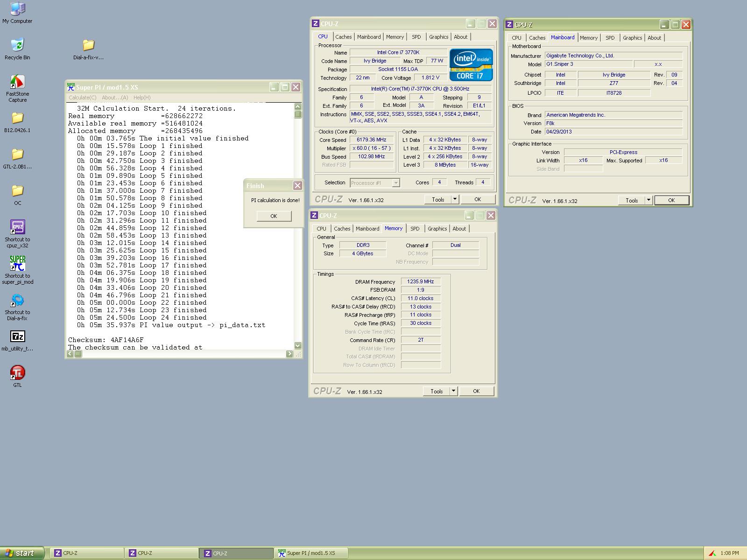Viewport: 747px width, 560px height.
Task: Select SPD tab in Memory window
Action: point(415,229)
